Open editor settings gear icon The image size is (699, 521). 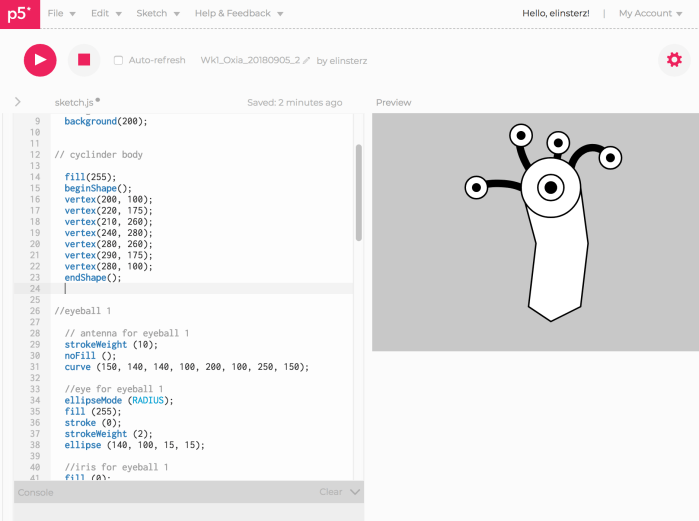point(674,60)
